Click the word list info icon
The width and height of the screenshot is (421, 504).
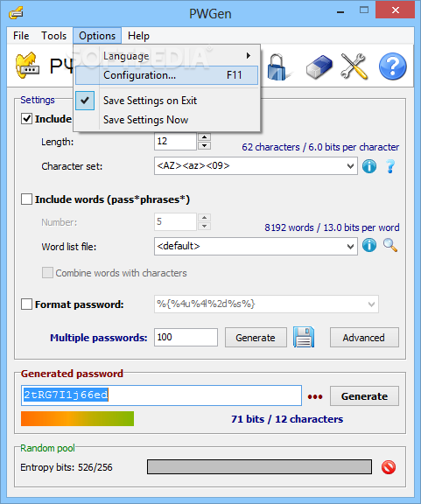click(x=369, y=245)
